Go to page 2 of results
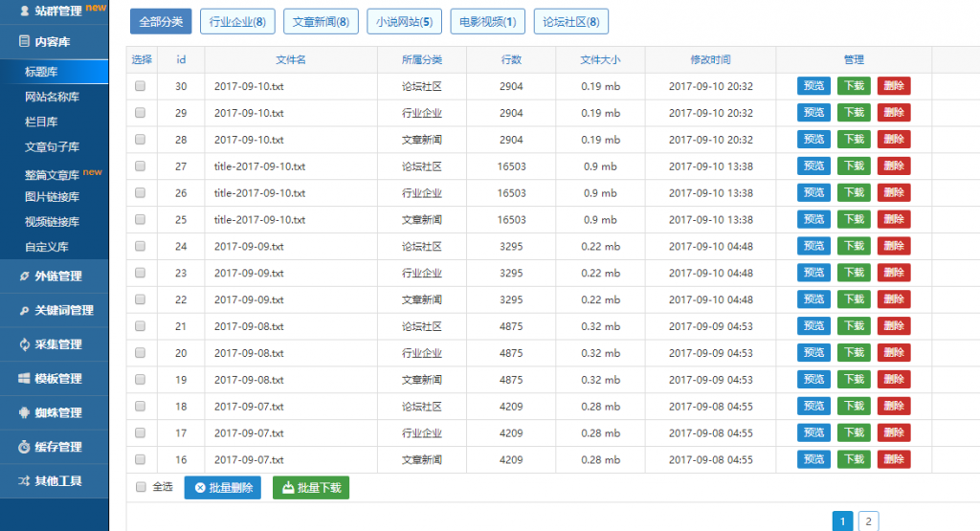Viewport: 980px width, 531px height. point(868,521)
